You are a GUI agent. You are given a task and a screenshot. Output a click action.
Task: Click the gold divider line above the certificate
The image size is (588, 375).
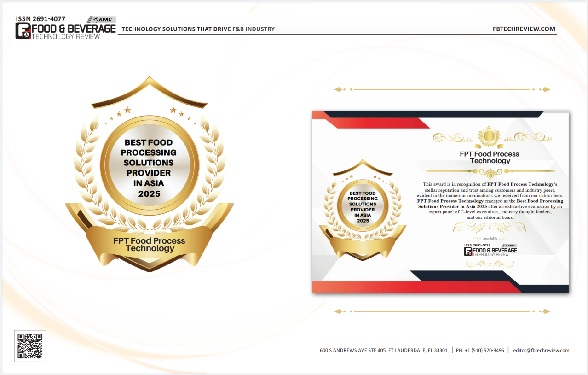[x=442, y=89]
